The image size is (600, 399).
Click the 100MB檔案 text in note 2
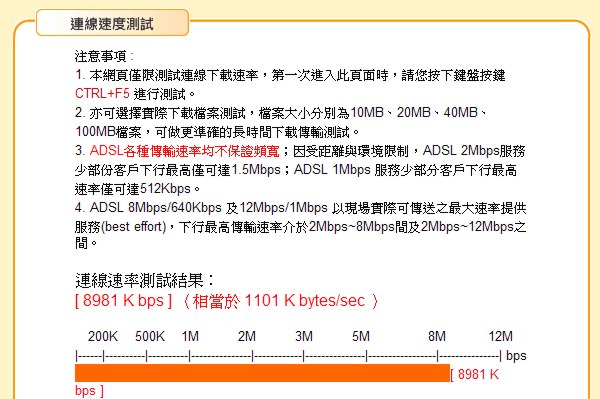coord(108,132)
